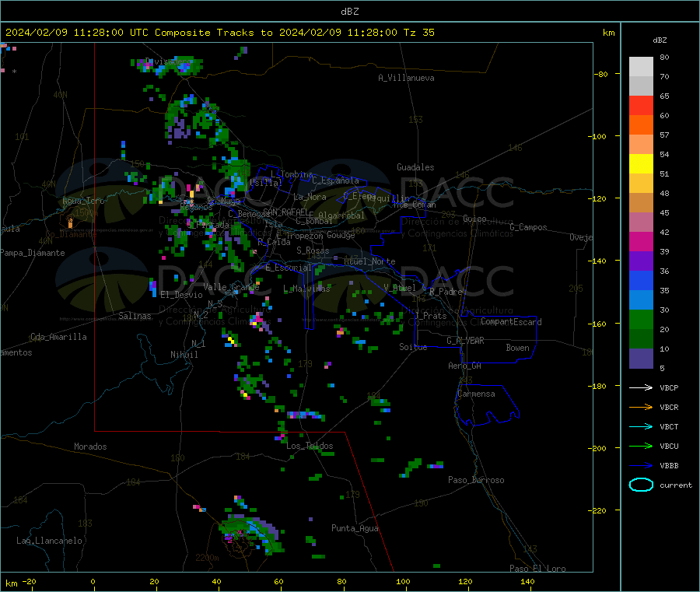Click the orange VBCR arrow in legend
Viewport: 700px width, 592px height.
[x=641, y=407]
